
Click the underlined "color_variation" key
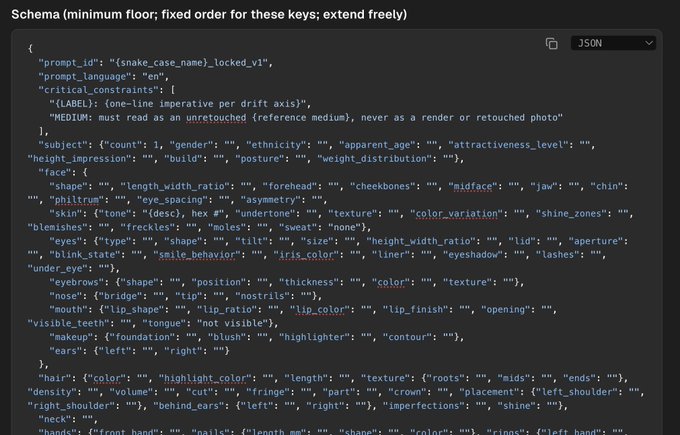tap(457, 214)
